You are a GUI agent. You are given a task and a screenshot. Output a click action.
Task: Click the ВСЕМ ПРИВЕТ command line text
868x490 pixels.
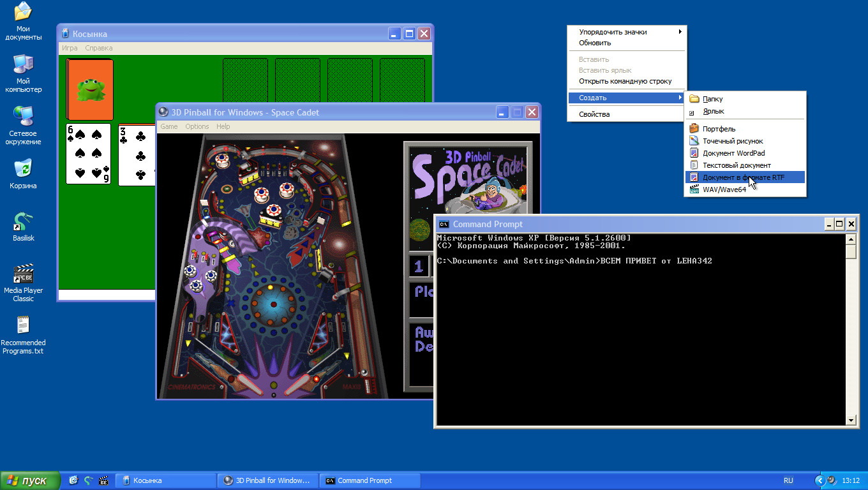click(x=656, y=261)
